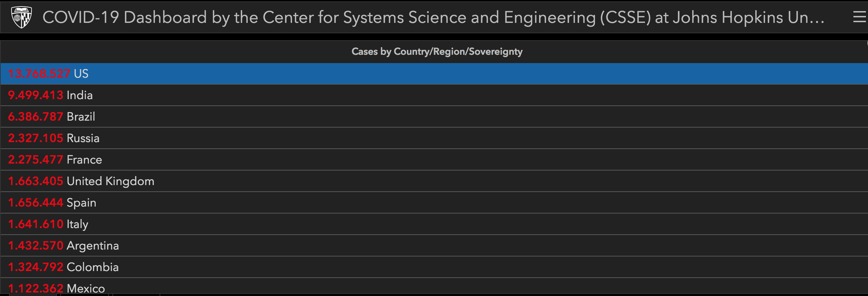Choose Brazil from the cases list
The image size is (868, 296).
click(x=81, y=117)
